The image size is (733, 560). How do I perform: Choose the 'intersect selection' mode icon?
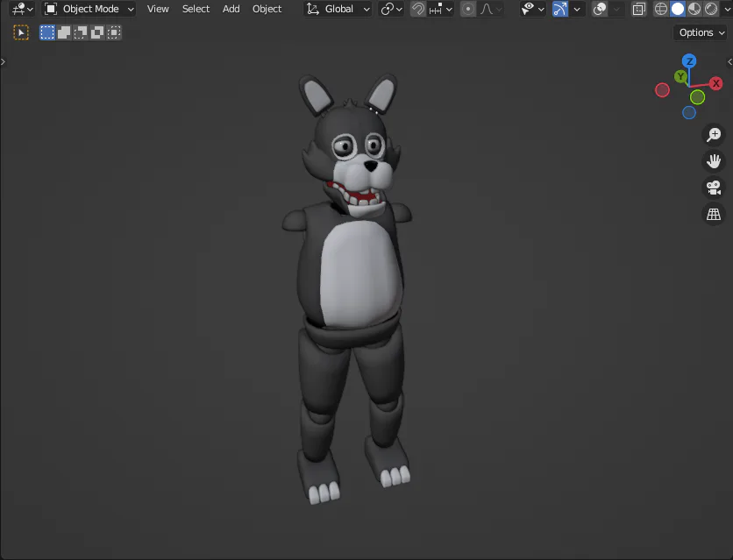click(114, 32)
